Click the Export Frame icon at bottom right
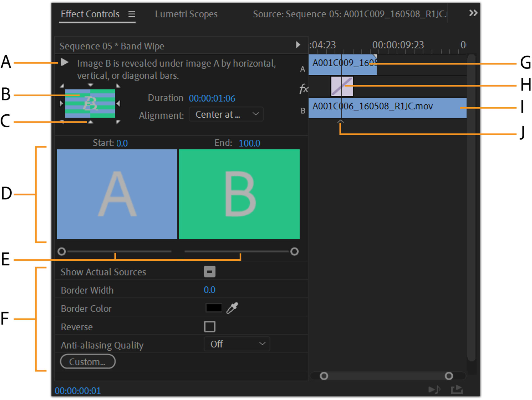This screenshot has width=532, height=400. (x=457, y=389)
